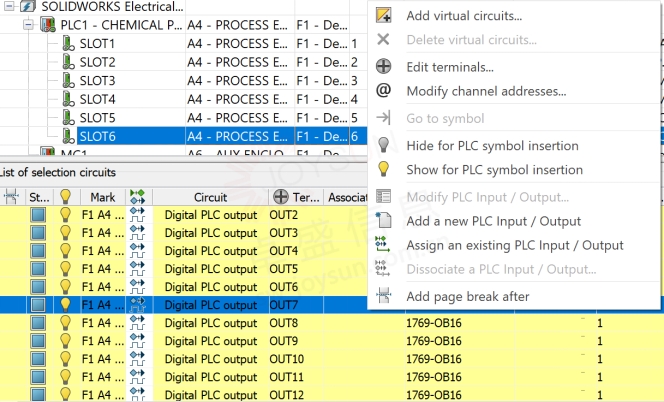Viewport: 664px width, 402px height.
Task: Click the status square in OUT10 row
Action: pyautogui.click(x=39, y=359)
